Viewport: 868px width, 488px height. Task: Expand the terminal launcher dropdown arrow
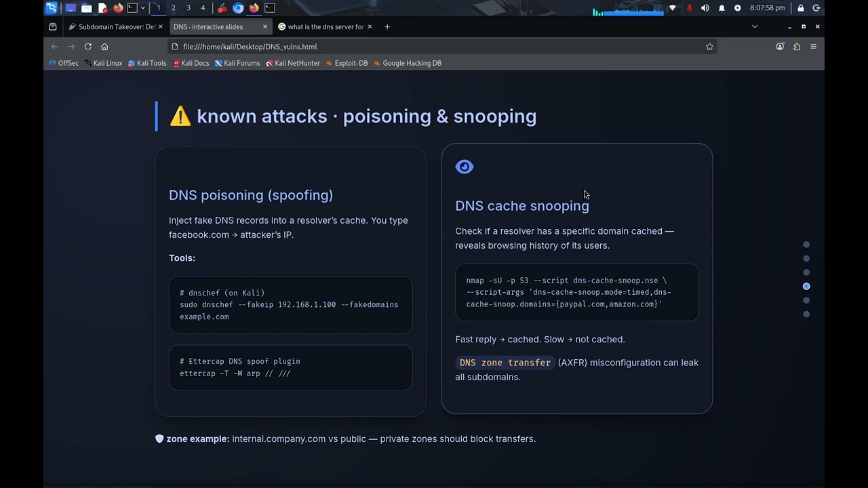[143, 8]
